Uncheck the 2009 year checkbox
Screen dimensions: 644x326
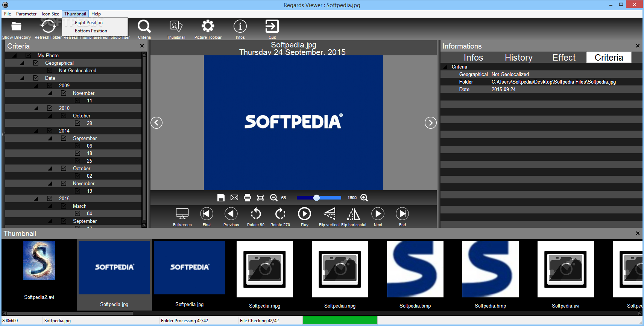50,85
